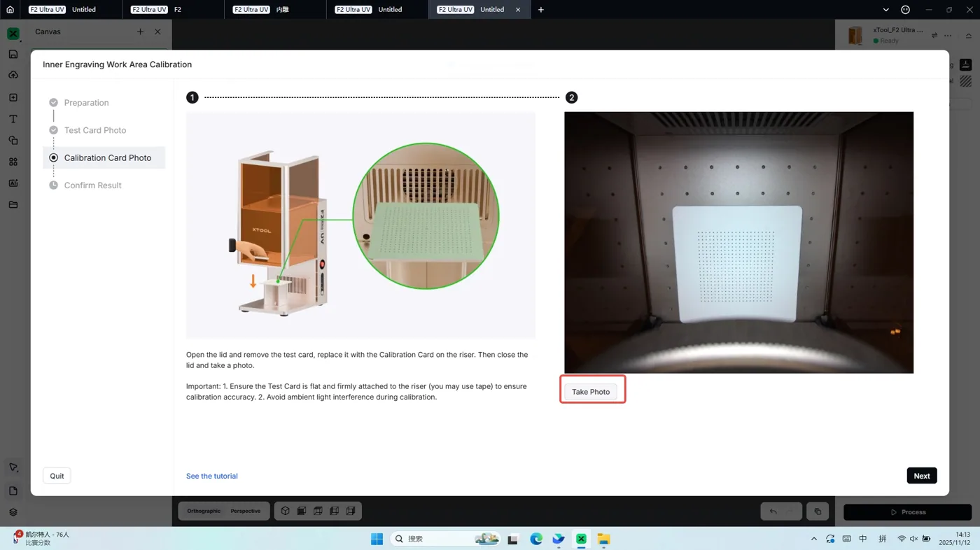Select the Shapes tool
This screenshot has width=980, height=550.
coord(13,141)
